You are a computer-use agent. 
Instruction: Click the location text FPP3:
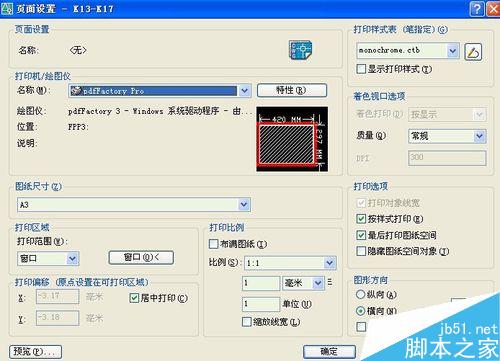[78, 127]
